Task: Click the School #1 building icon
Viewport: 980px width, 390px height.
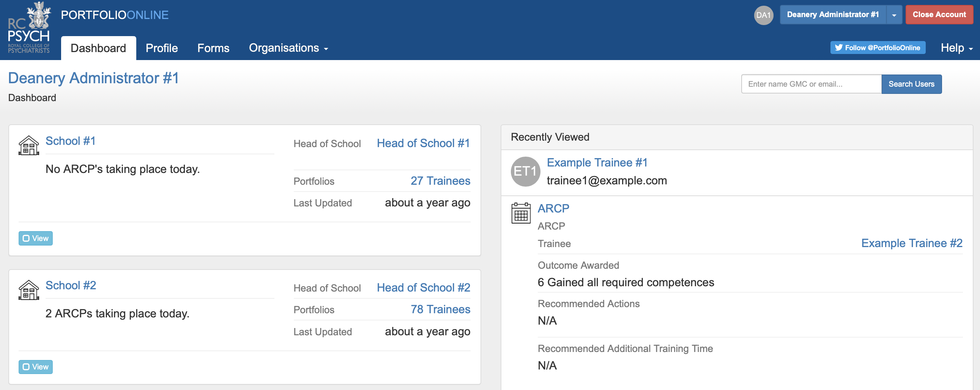Action: [29, 146]
